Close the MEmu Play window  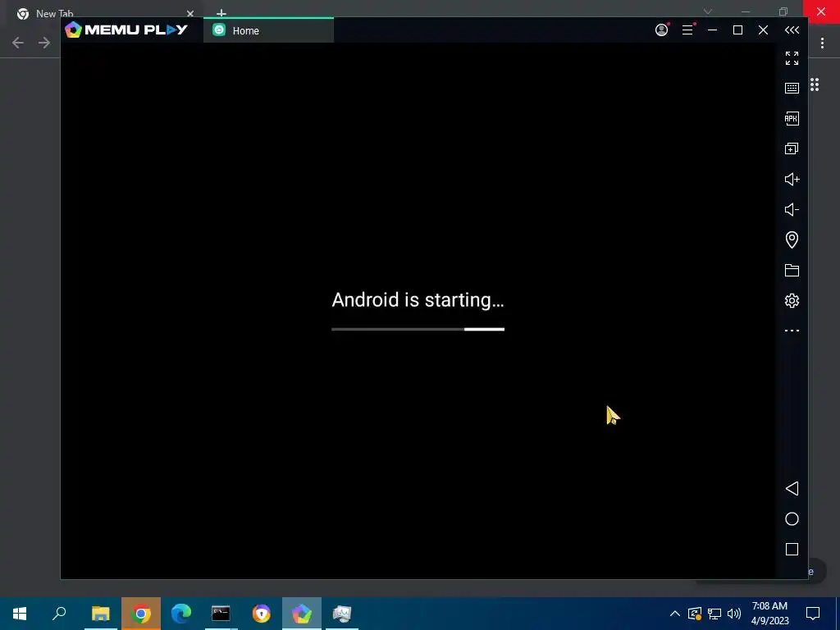tap(764, 30)
